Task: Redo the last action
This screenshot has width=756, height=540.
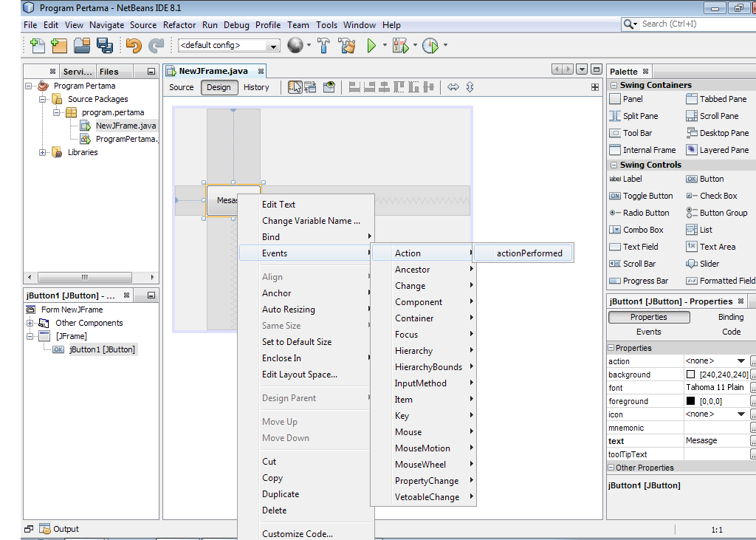Action: [156, 45]
